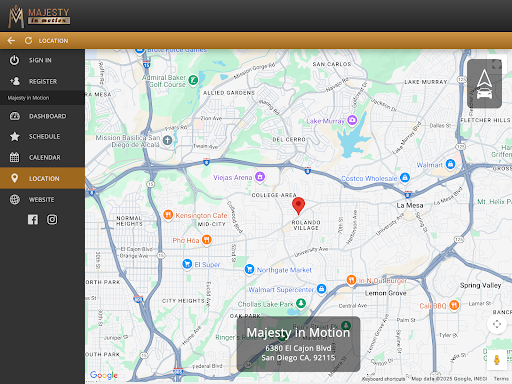
Task: Click the Sign In power icon
Action: point(14,60)
